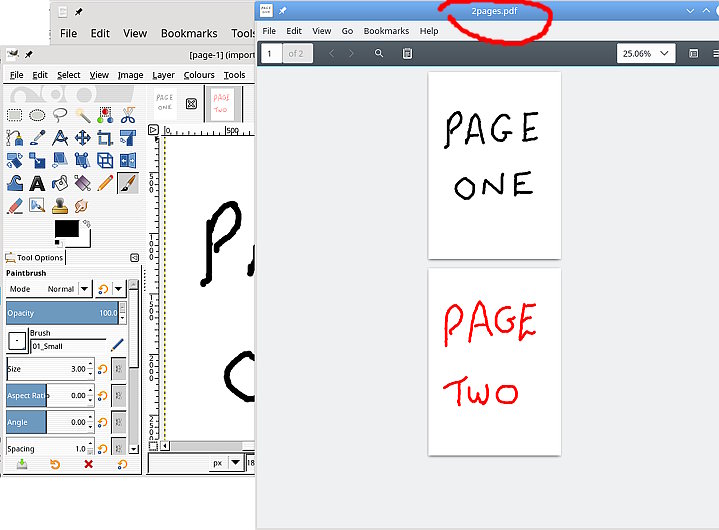Click Swap foreground and background colours arrow

(x=87, y=224)
